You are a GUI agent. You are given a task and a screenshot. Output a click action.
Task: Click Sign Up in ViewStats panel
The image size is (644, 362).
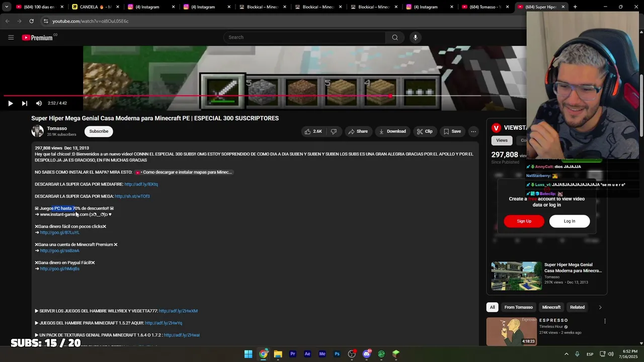(524, 221)
